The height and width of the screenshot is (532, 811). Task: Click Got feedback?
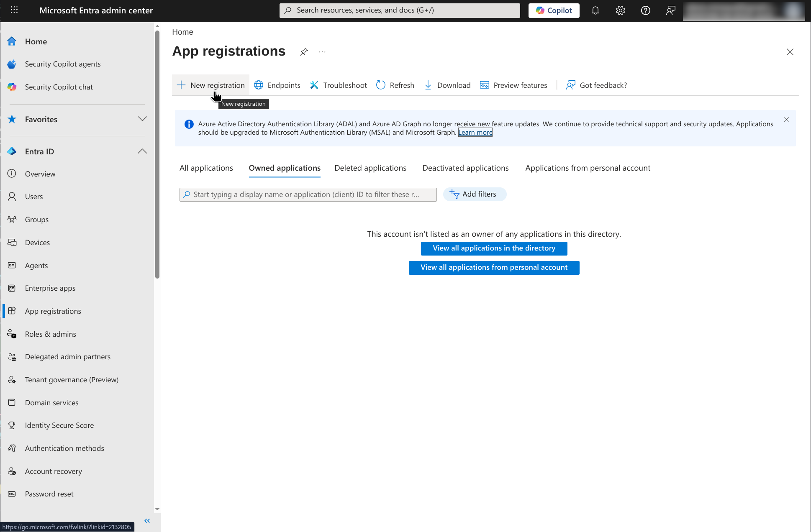596,85
